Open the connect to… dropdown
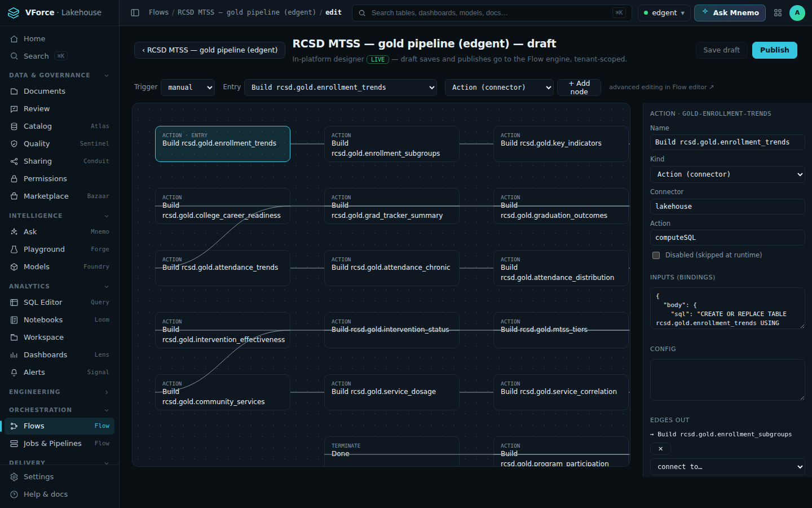812x508 pixels. coord(727,467)
